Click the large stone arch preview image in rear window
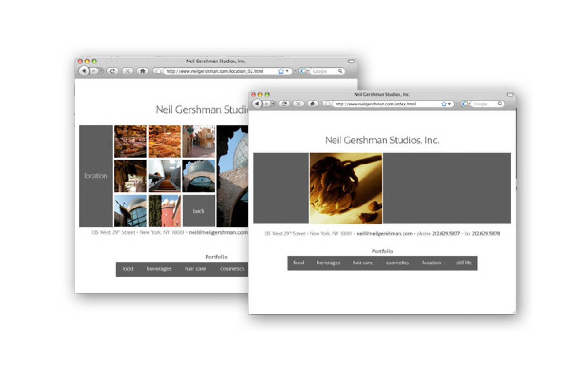This screenshot has width=588, height=368. coord(233,176)
